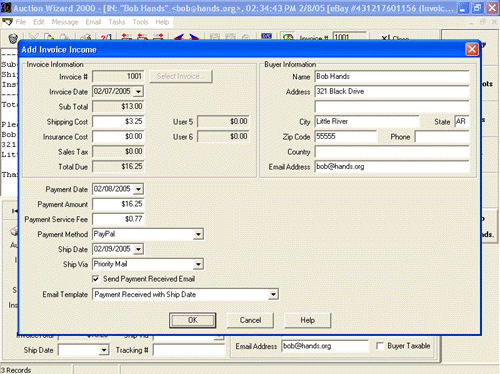The width and height of the screenshot is (500, 374).
Task: Expand the Ship Via dropdown list
Action: [198, 264]
